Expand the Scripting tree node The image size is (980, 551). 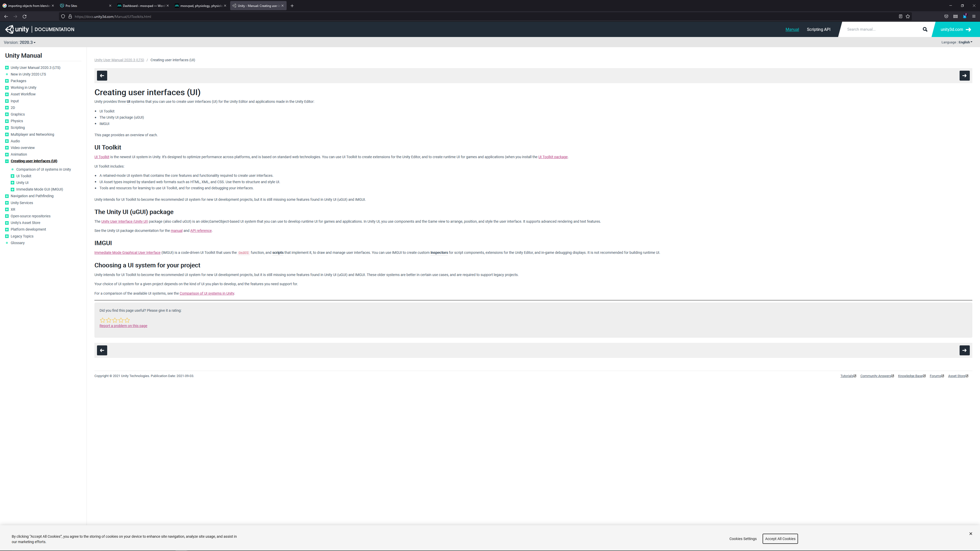coord(7,128)
